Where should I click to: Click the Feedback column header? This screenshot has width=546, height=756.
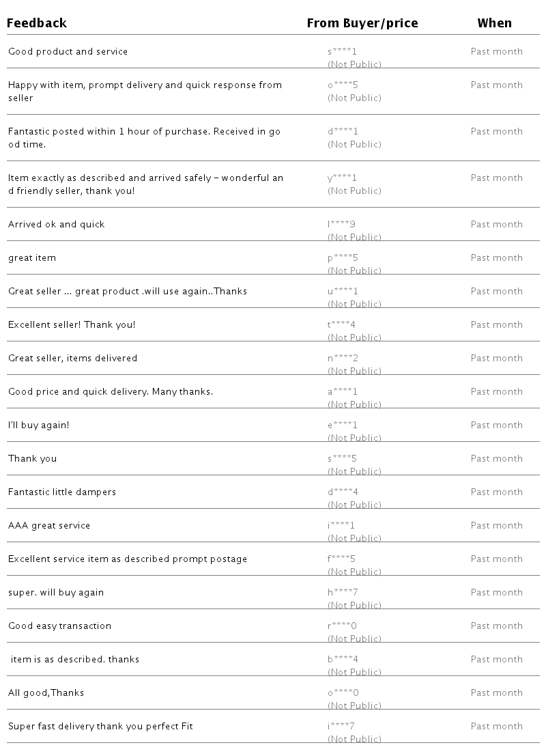coord(37,23)
